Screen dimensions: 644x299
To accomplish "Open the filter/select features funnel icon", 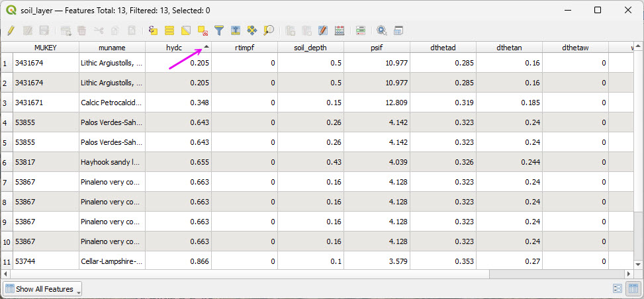I will [x=219, y=30].
